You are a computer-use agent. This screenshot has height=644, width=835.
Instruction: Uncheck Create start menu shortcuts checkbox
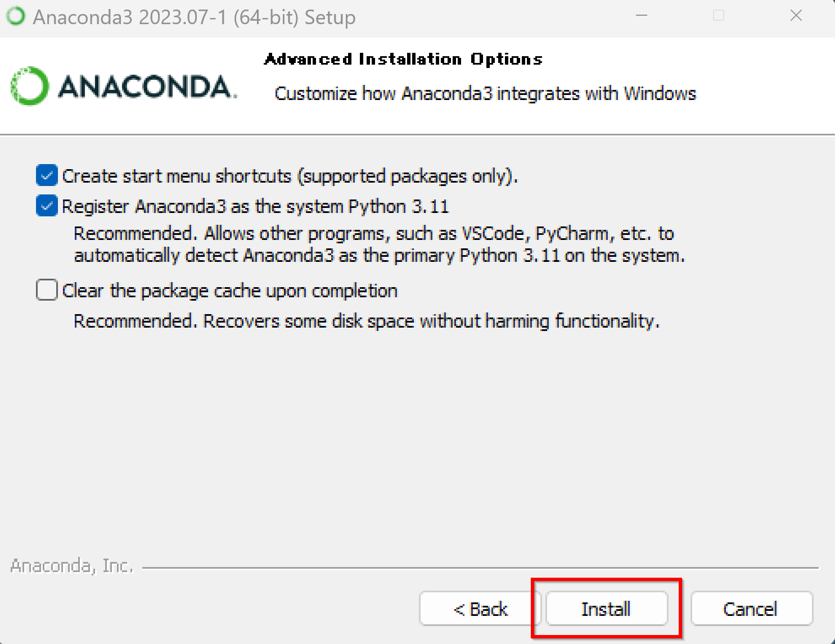point(47,175)
